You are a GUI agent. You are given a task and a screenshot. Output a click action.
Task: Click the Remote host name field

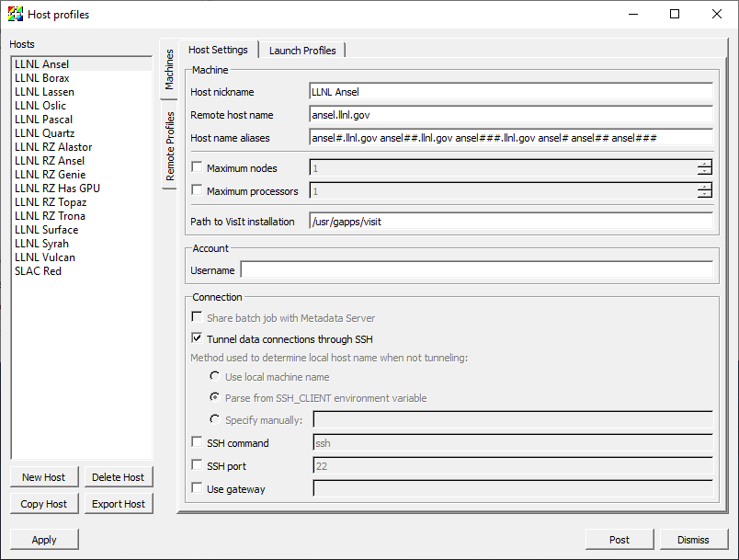[511, 115]
